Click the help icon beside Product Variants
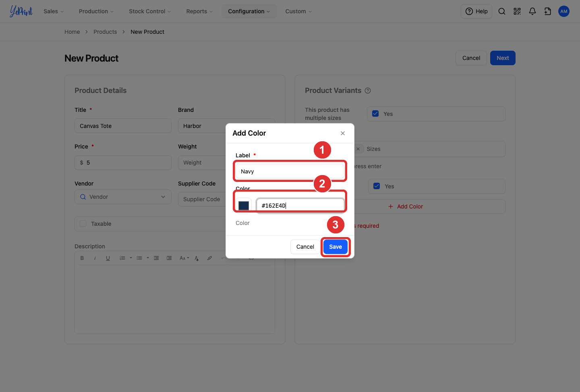The image size is (580, 392). pyautogui.click(x=368, y=91)
